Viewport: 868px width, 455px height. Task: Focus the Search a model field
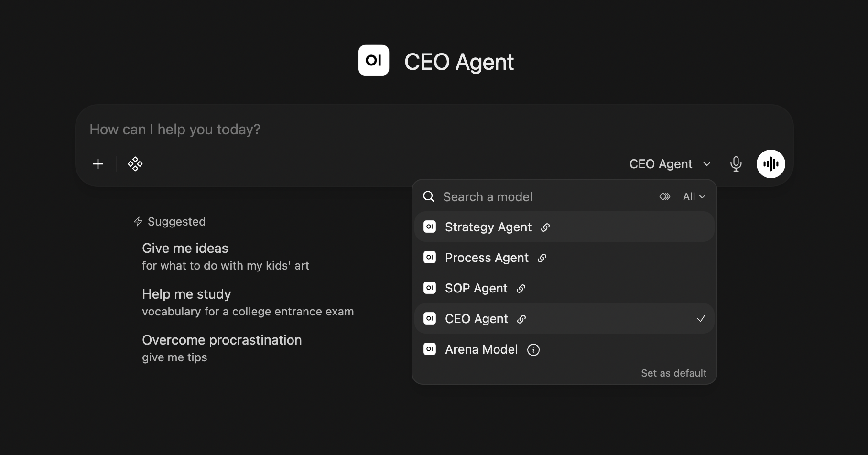pyautogui.click(x=547, y=196)
